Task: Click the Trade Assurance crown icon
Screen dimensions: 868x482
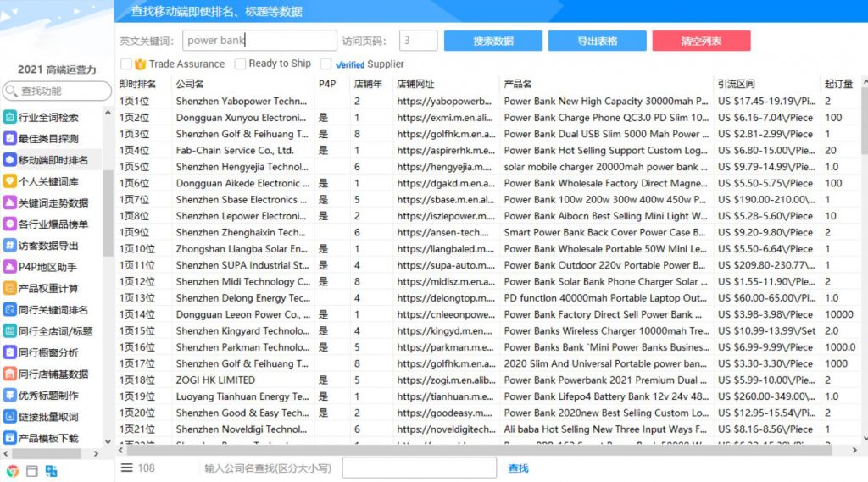Action: pyautogui.click(x=141, y=64)
